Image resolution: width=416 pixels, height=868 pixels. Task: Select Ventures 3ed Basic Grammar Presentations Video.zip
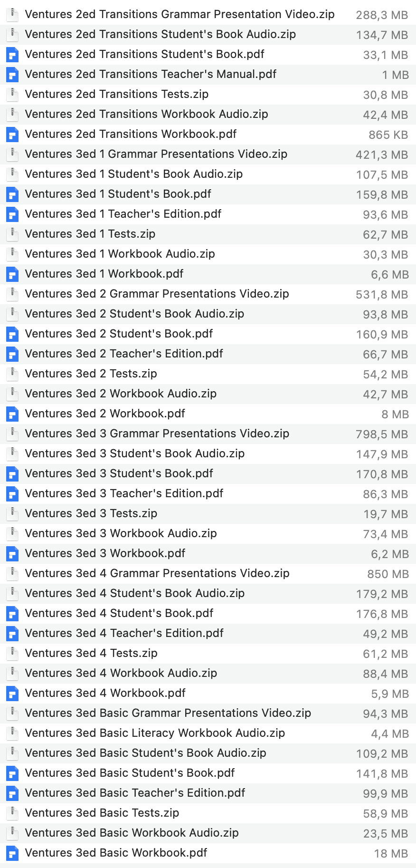(x=168, y=713)
